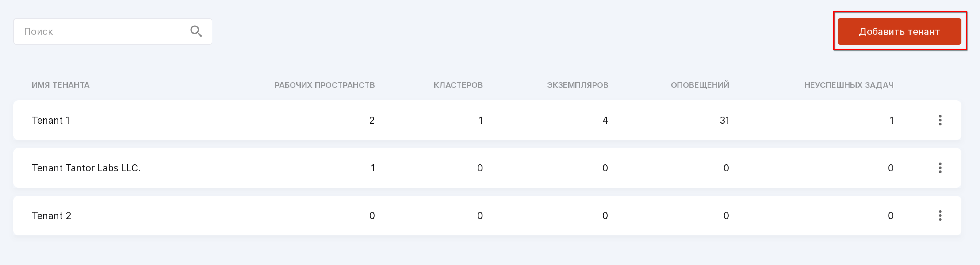Sort by the ИМЯ ТЕНАНТА column header
This screenshot has width=980, height=265.
click(61, 85)
